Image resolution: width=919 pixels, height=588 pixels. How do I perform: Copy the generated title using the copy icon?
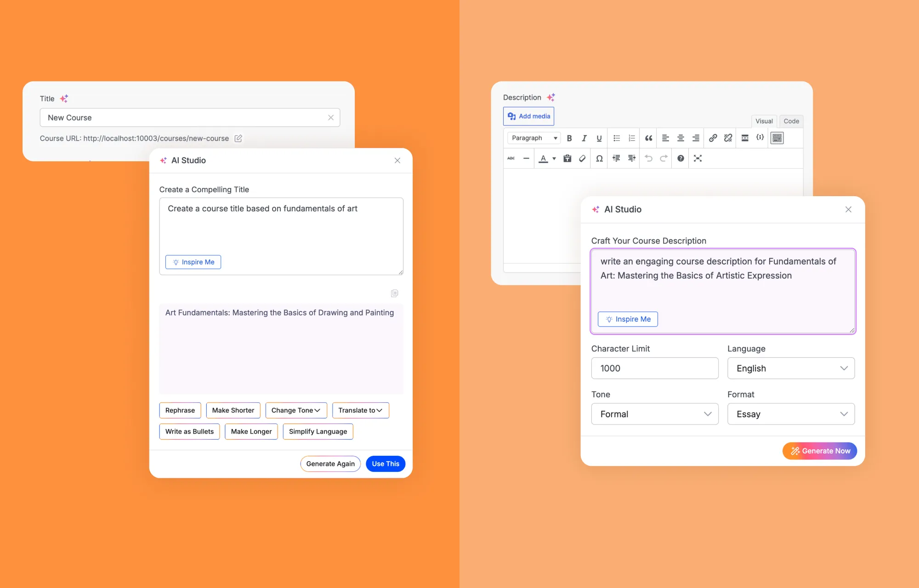(394, 293)
